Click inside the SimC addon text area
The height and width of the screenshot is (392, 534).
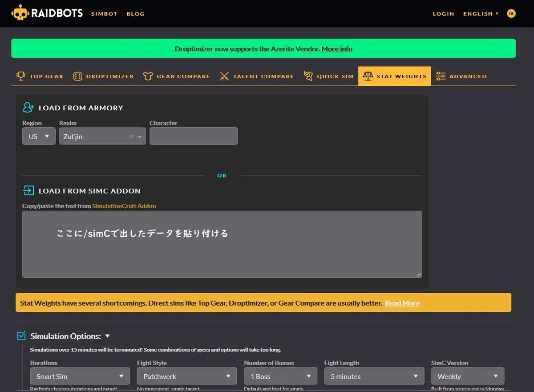click(x=222, y=244)
